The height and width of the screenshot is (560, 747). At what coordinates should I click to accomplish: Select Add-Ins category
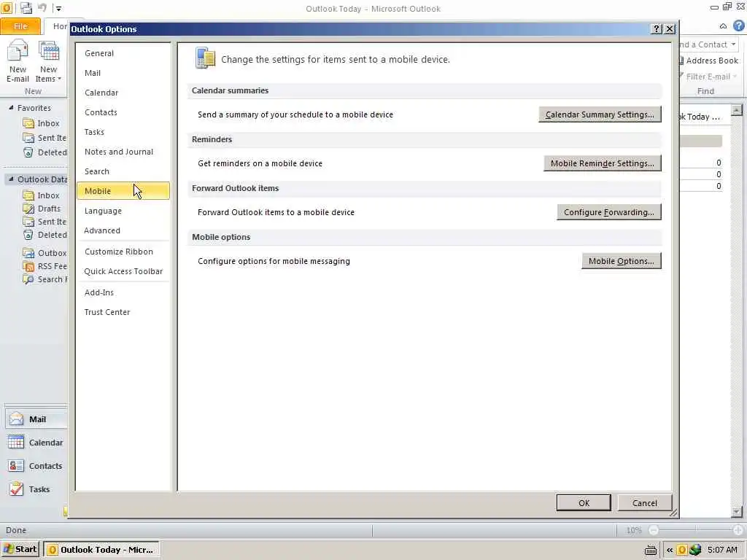123,292
